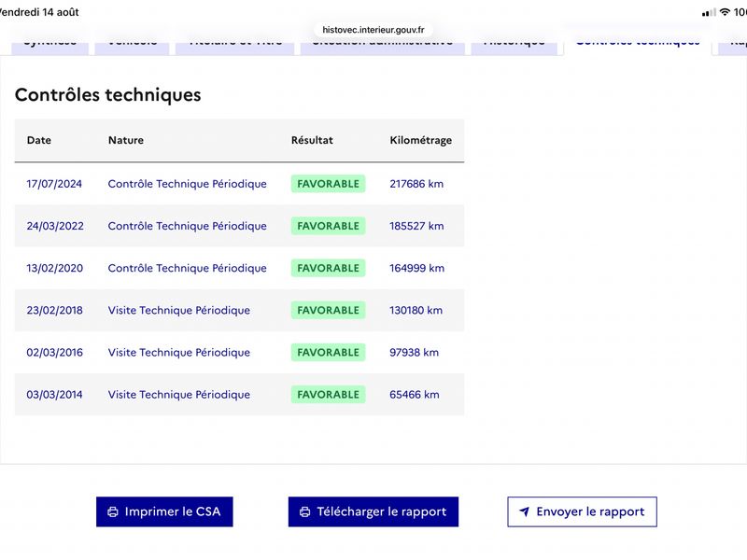Click the Vendredi 14 août date in status bar
The image size is (747, 560).
pos(39,12)
